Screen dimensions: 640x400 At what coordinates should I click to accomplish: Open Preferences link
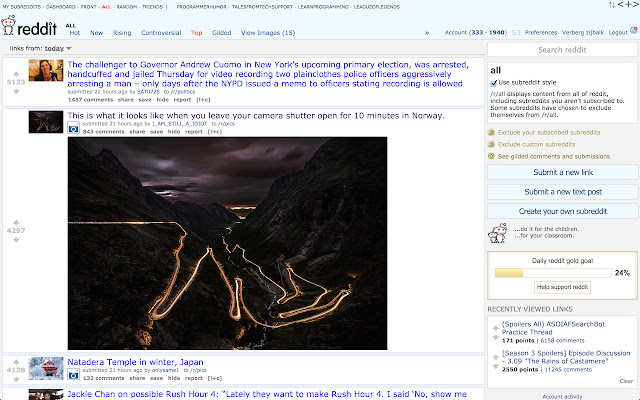pos(541,33)
